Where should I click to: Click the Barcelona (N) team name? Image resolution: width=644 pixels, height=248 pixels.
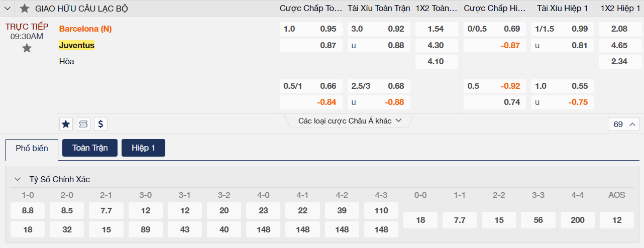click(x=85, y=29)
